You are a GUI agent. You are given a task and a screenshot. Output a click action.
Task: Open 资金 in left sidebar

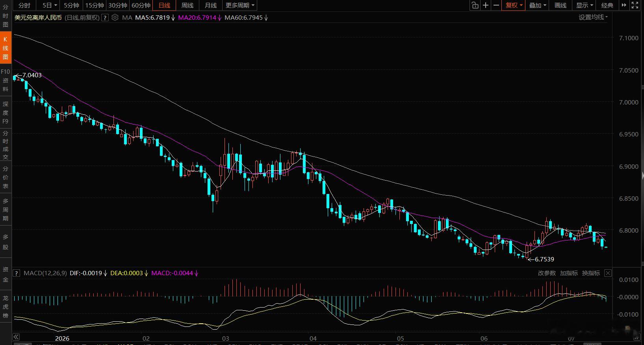(x=6, y=274)
